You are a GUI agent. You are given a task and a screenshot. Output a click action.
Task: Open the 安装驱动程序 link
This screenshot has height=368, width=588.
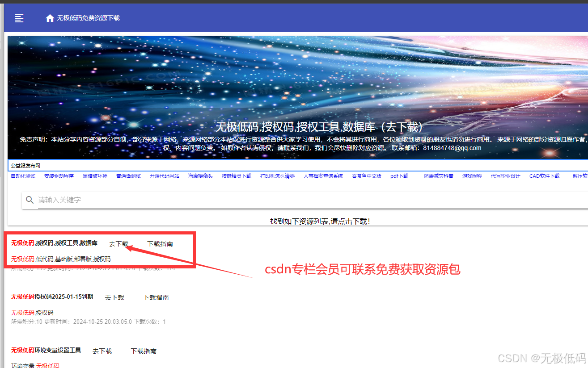click(59, 176)
